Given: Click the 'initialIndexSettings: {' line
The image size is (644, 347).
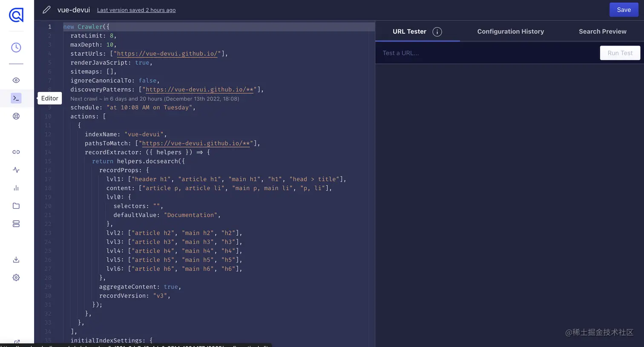Looking at the screenshot, I should [111, 340].
